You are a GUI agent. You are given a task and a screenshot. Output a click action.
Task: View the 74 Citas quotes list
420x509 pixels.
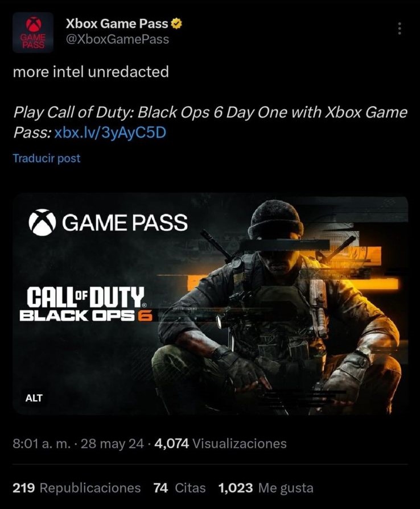[179, 488]
